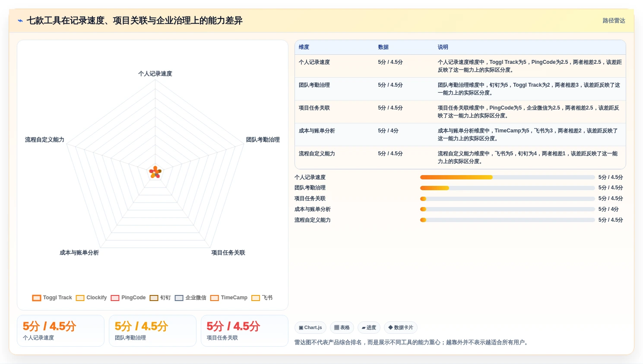643x364 pixels.
Task: Select the Chart.js tag
Action: [310, 328]
